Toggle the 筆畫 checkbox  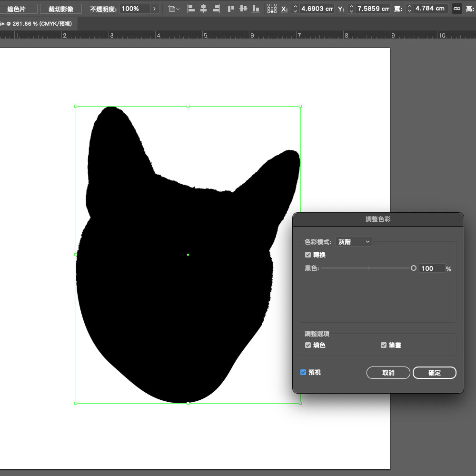[x=384, y=345]
